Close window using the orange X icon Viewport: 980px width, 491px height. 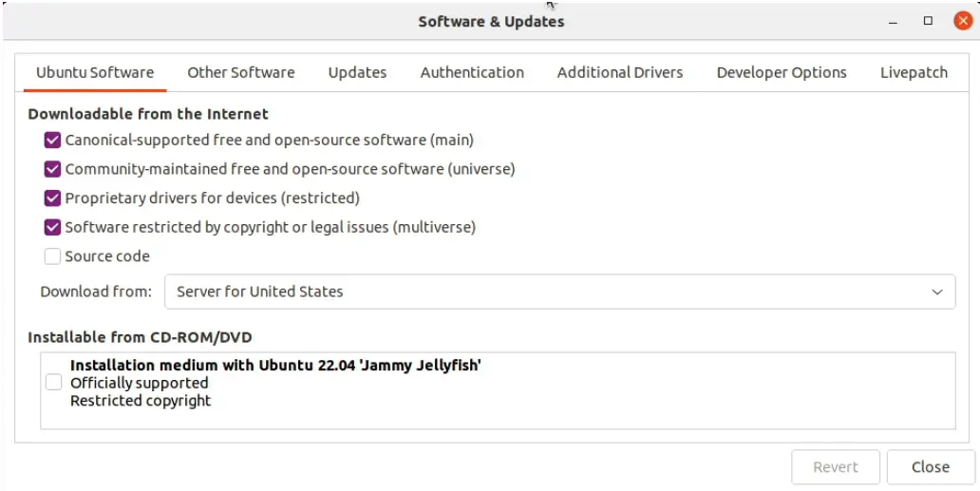pyautogui.click(x=963, y=21)
